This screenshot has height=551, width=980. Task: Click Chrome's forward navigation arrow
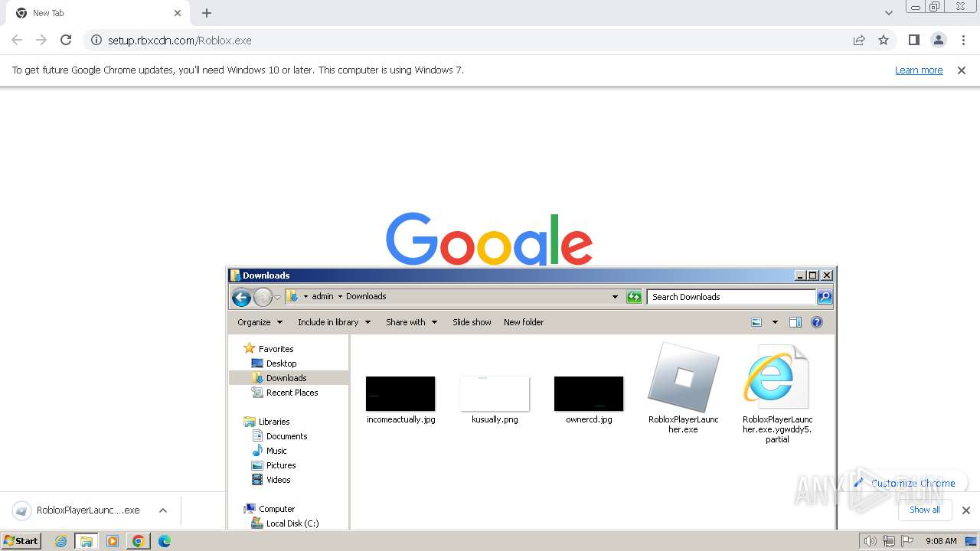41,40
